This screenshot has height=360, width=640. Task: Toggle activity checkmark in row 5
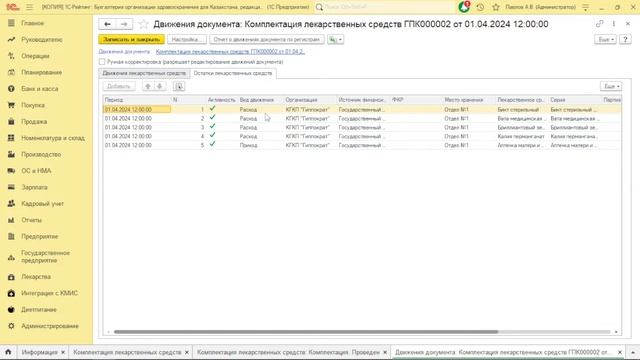point(212,144)
